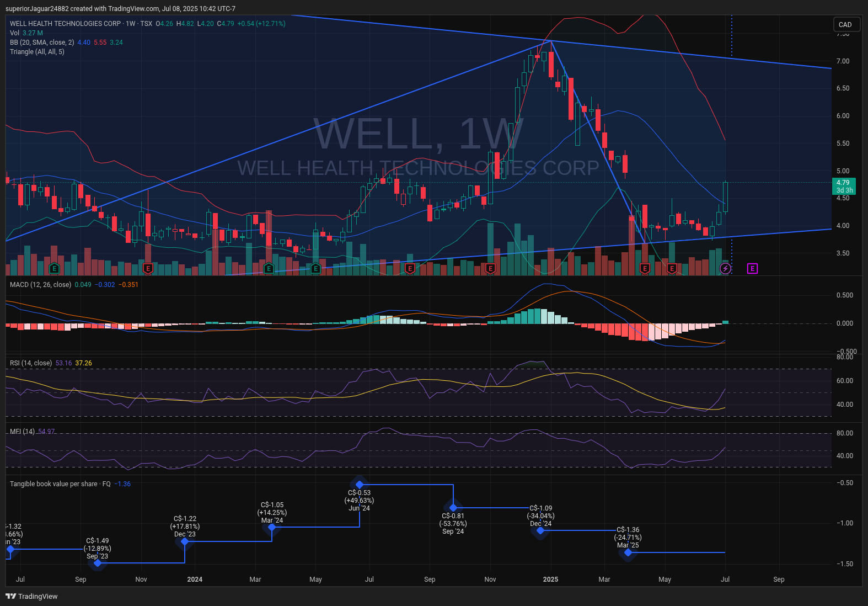Click the MACD histogram value 0.049
This screenshot has height=606, width=868.
[83, 285]
